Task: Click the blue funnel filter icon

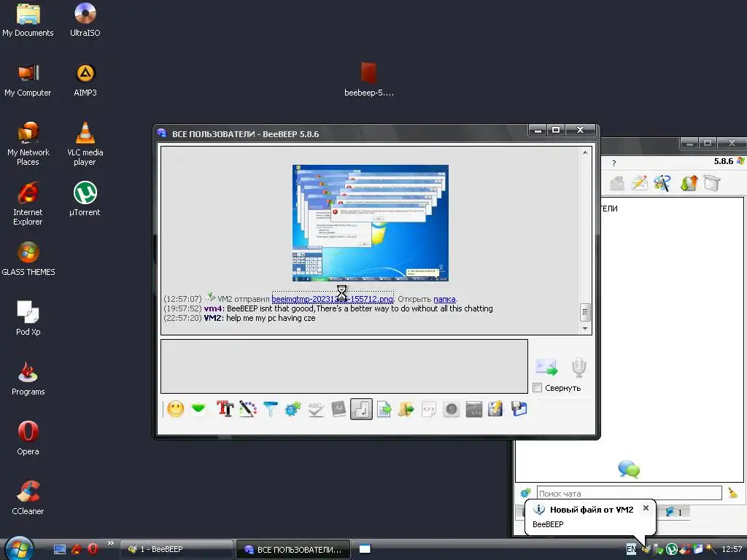Action: click(270, 409)
